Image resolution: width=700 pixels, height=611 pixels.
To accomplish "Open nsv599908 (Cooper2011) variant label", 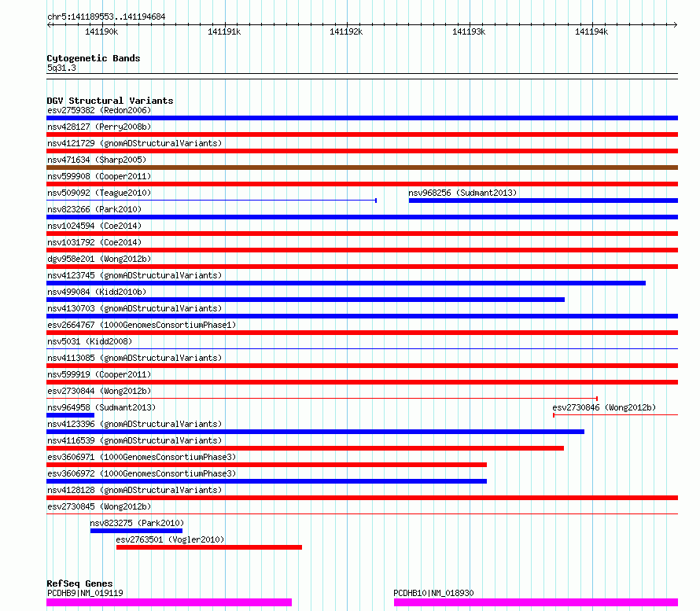I will point(99,176).
